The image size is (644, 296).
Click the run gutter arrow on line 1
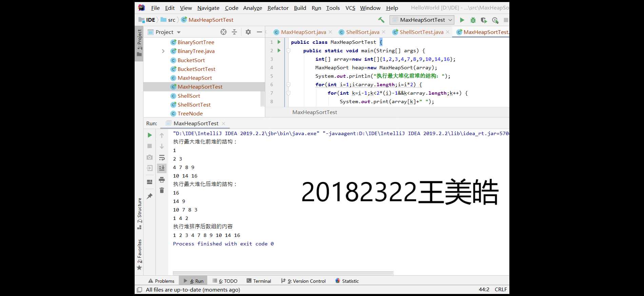pos(279,42)
